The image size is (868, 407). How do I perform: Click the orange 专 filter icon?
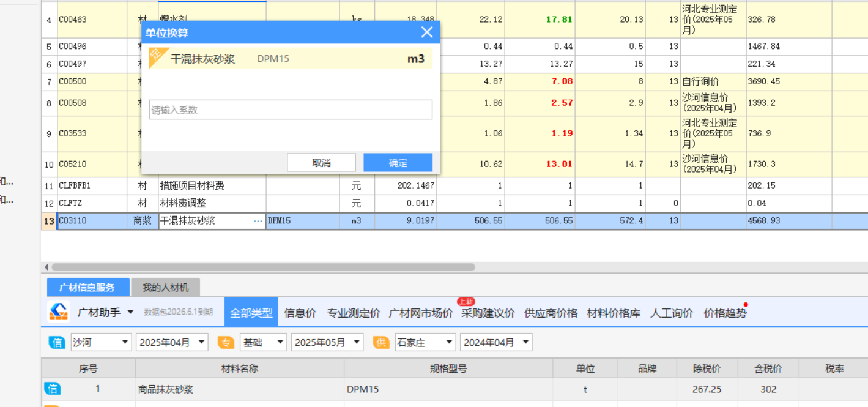point(226,343)
